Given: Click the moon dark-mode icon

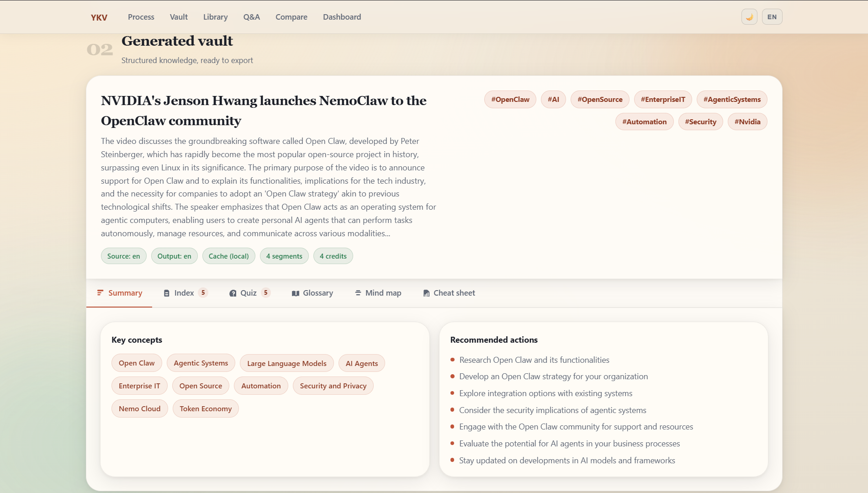Looking at the screenshot, I should click(749, 16).
